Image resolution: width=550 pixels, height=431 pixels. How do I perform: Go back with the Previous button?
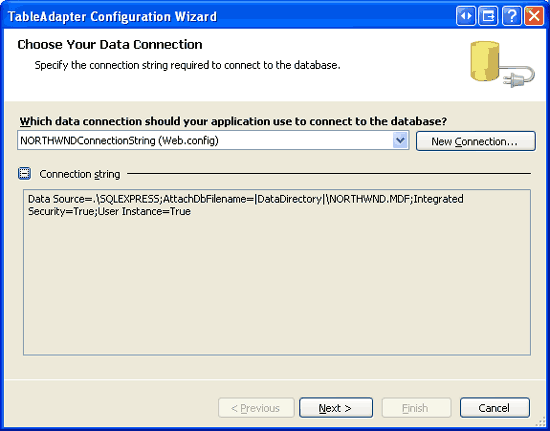pos(256,408)
